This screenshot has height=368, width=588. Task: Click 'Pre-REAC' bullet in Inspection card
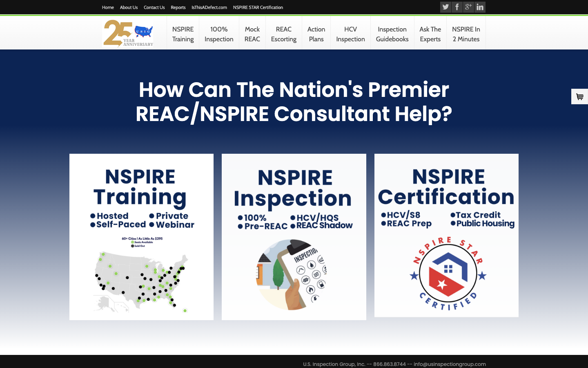pos(263,226)
